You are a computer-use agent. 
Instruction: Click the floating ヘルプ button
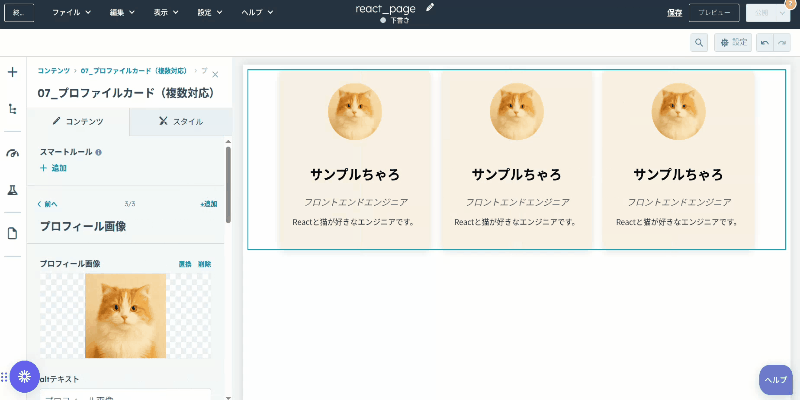(x=776, y=380)
